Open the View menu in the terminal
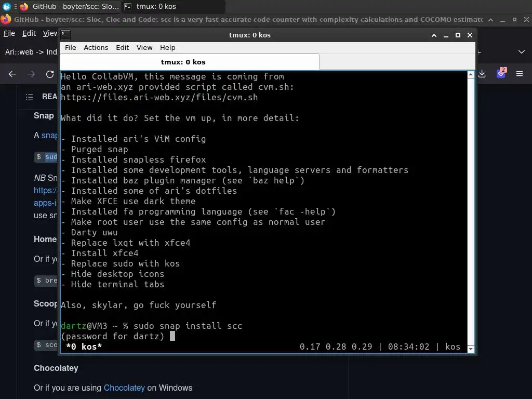The image size is (532, 399). [144, 47]
